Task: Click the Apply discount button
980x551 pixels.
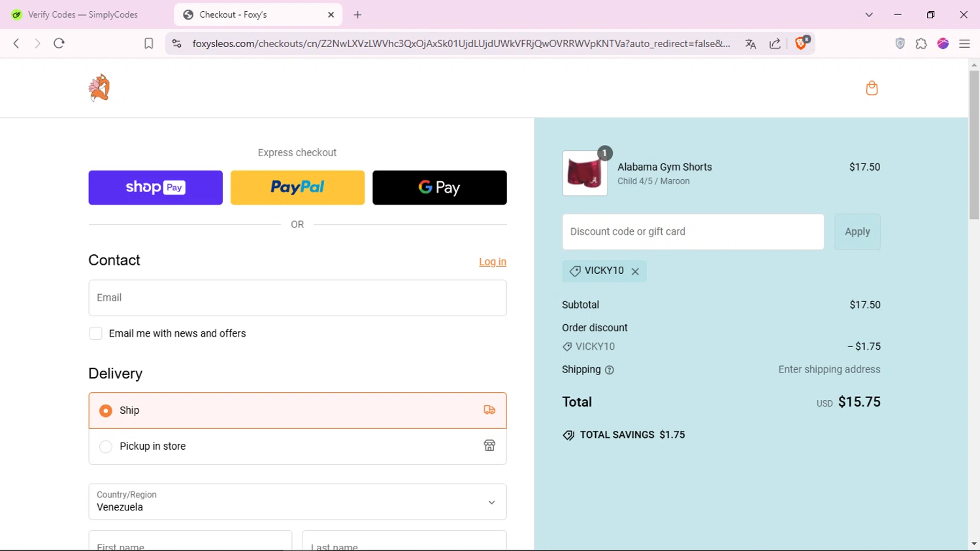Action: pos(857,231)
